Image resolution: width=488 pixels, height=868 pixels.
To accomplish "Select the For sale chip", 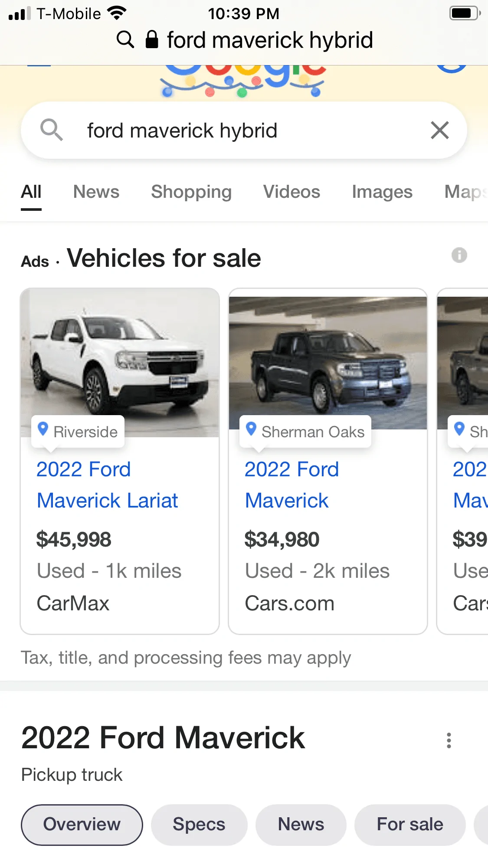I will [x=410, y=825].
